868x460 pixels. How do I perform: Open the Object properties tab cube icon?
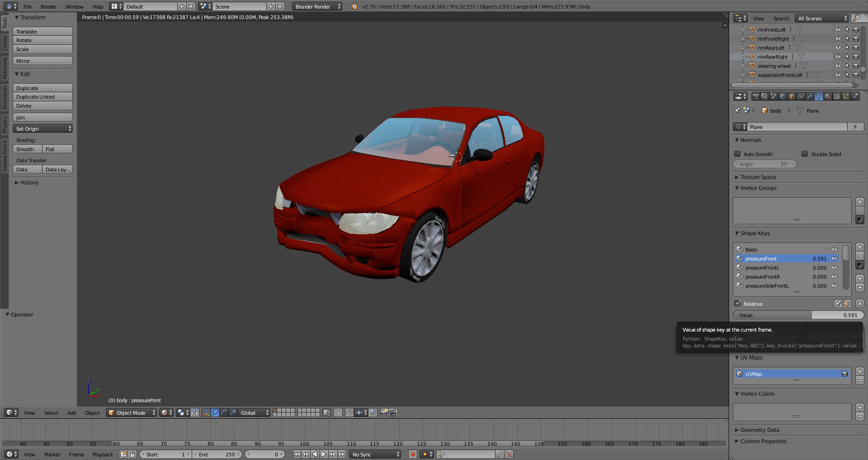(792, 96)
